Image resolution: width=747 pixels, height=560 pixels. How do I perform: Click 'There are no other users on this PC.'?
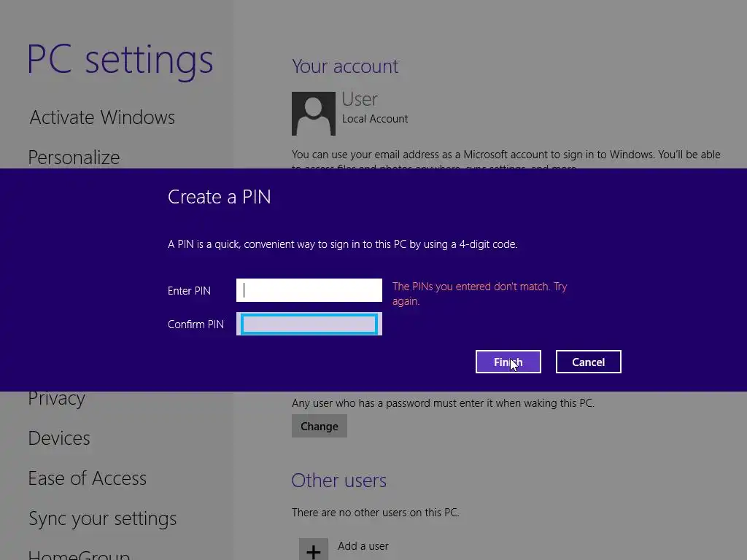[376, 513]
